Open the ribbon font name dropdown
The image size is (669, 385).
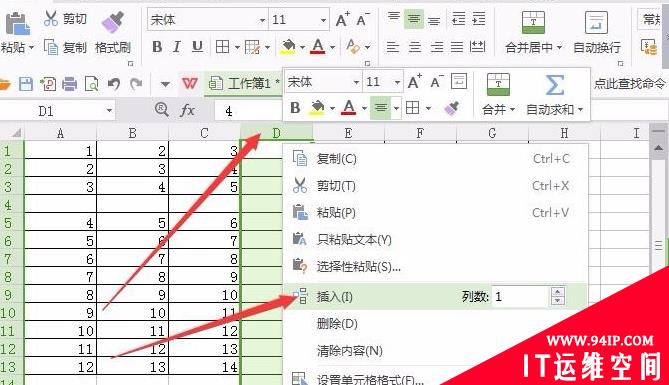coord(262,20)
